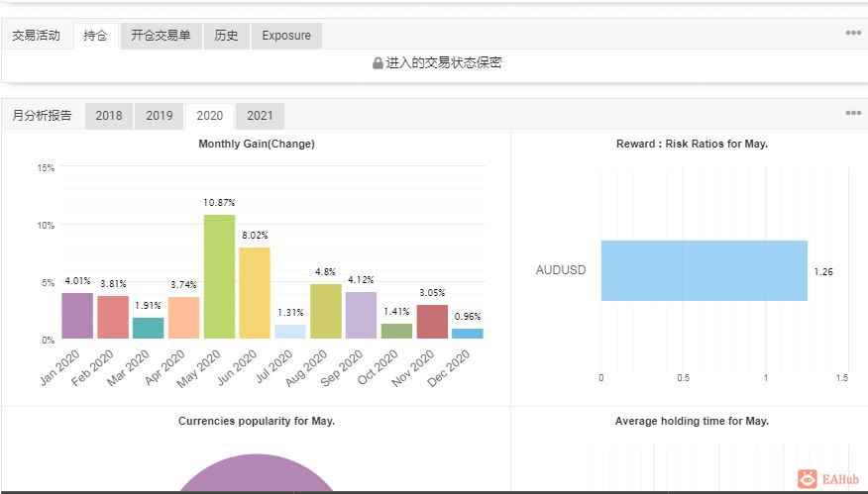This screenshot has width=868, height=494.
Task: Click the AUDUSD axis label
Action: (560, 270)
